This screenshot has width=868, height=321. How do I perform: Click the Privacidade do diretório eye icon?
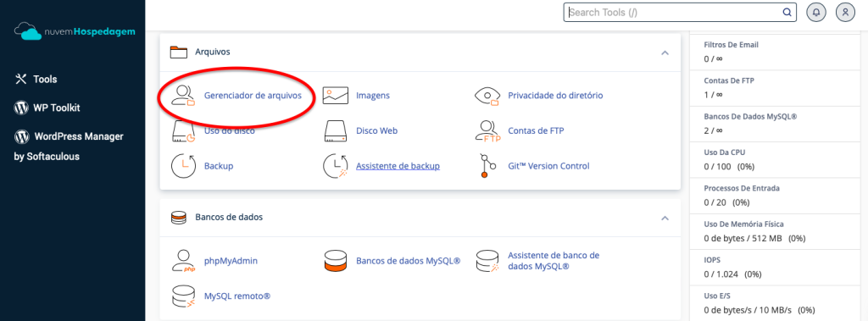(x=487, y=95)
